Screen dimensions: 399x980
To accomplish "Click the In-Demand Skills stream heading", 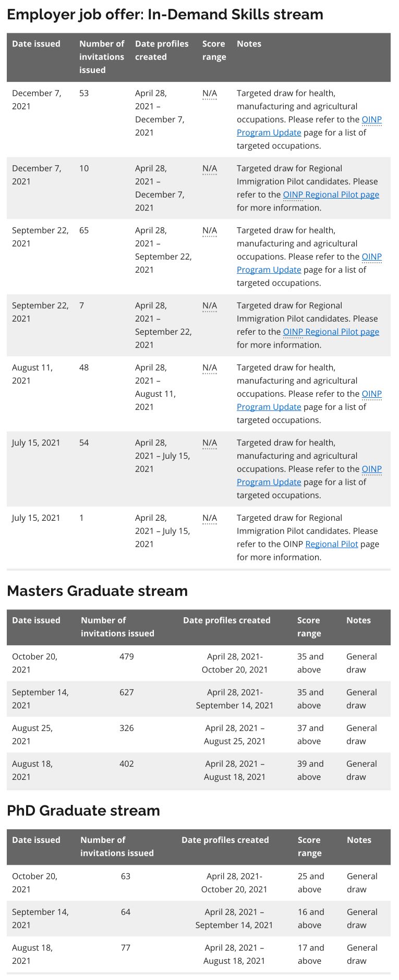I will (165, 14).
